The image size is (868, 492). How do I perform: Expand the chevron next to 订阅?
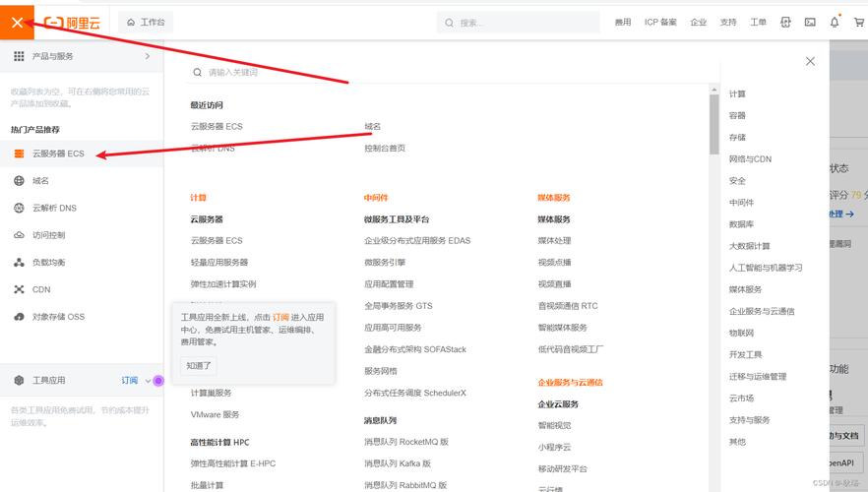[x=148, y=381]
